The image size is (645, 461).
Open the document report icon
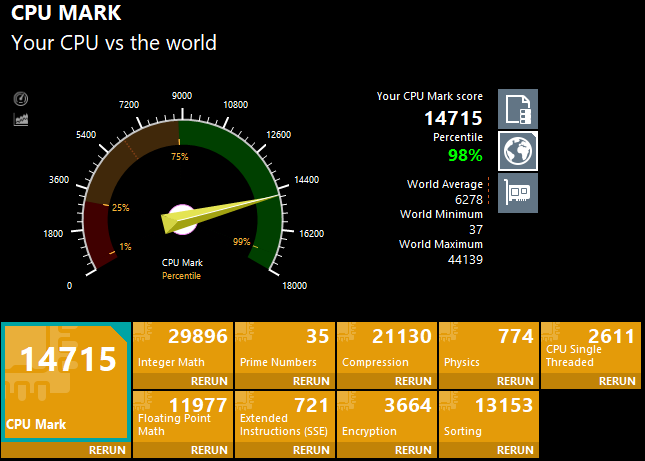517,108
